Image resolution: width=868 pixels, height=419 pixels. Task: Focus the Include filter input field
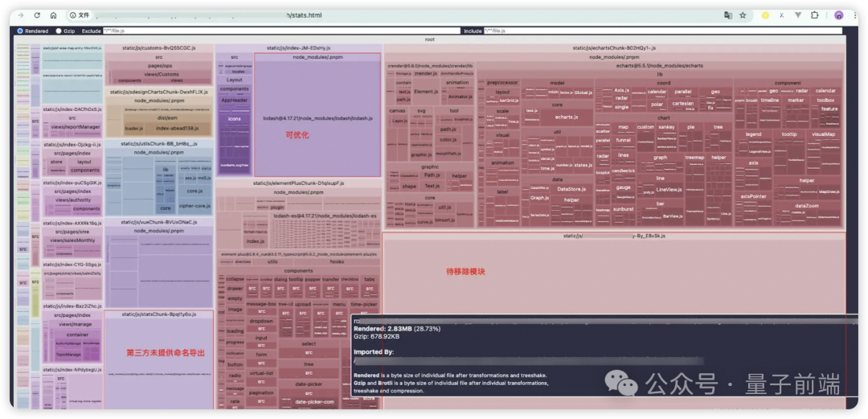tap(662, 31)
